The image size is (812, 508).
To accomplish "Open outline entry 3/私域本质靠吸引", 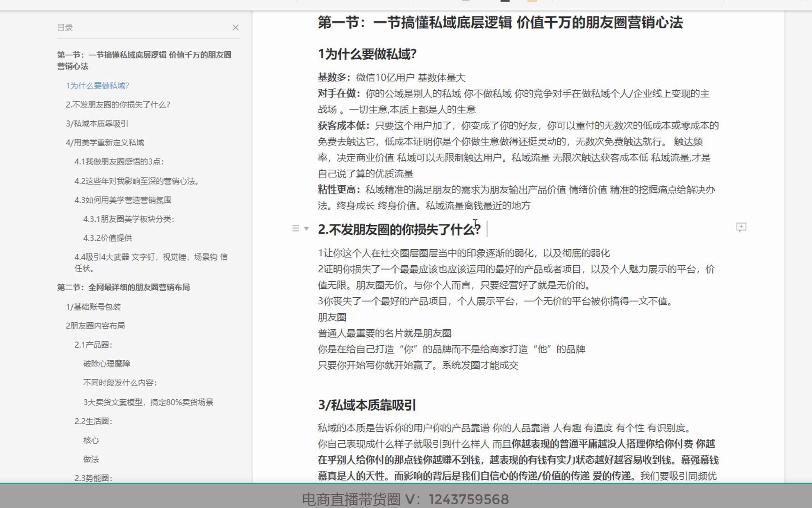I will [97, 124].
